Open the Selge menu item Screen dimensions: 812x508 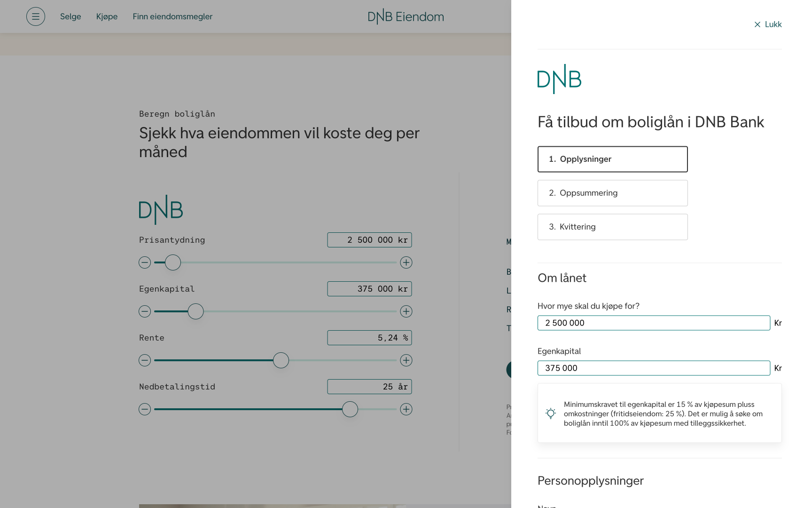click(x=70, y=16)
